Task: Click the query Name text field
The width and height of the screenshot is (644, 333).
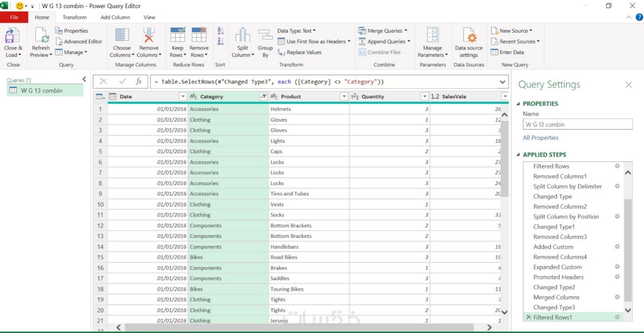Action: coord(578,125)
